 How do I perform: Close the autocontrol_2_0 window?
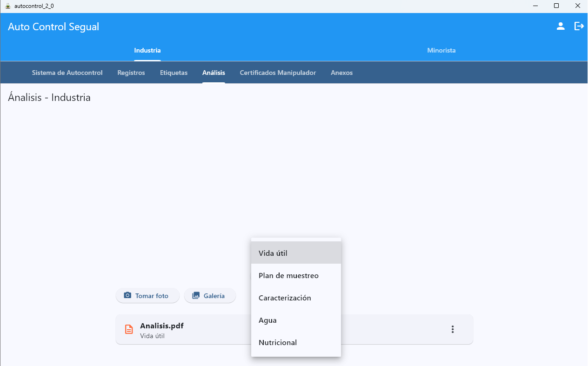click(577, 6)
